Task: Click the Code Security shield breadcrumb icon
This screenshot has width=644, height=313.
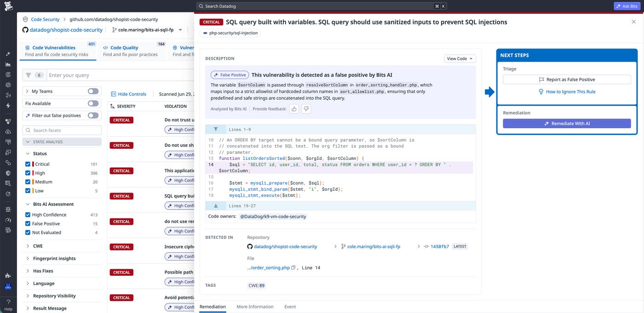Action: 26,19
